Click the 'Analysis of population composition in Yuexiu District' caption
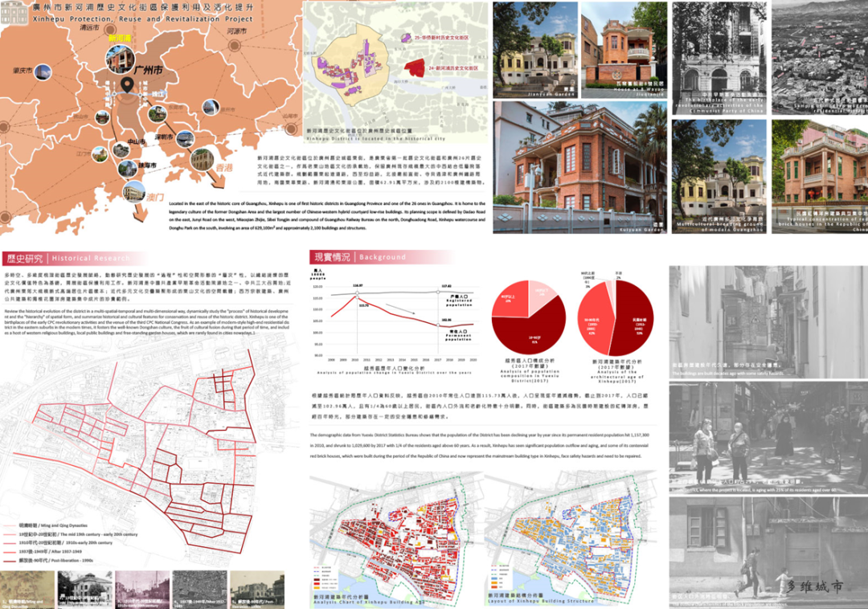This screenshot has width=868, height=609. point(529,376)
